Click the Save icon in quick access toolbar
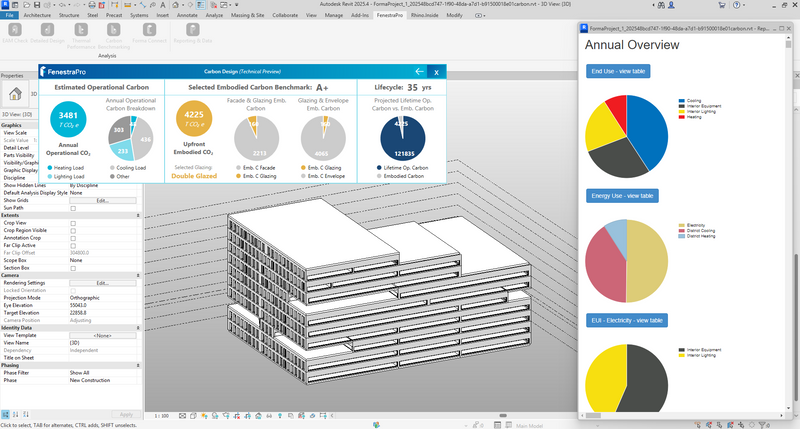Image resolution: width=800 pixels, height=429 pixels. pyautogui.click(x=37, y=5)
